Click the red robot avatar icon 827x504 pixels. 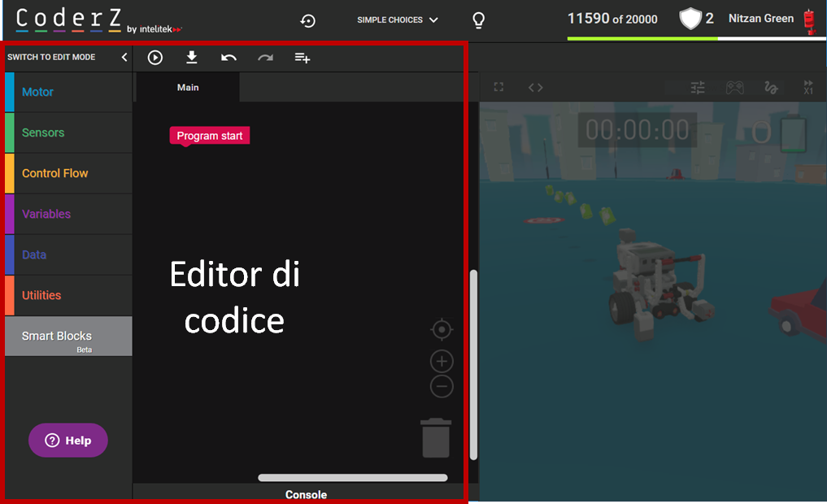coord(810,22)
